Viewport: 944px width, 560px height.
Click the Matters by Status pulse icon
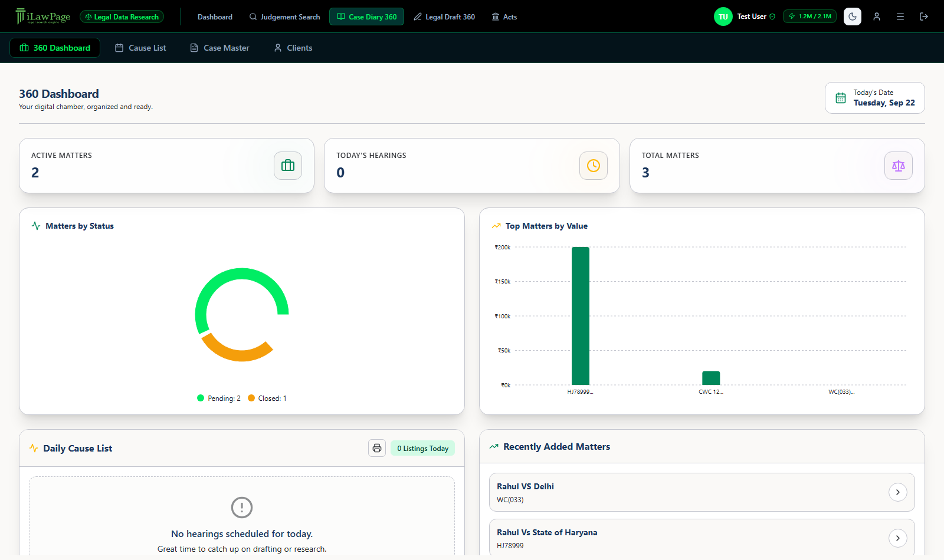[36, 226]
